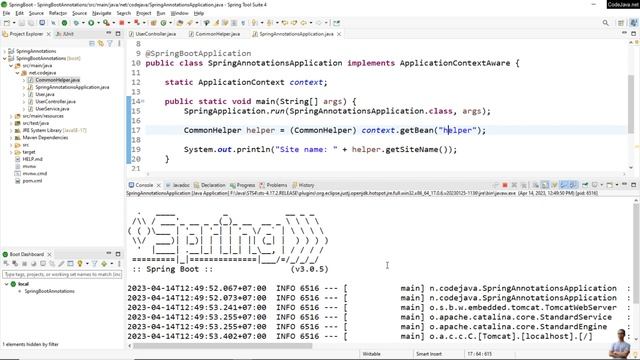Click the lightbulb icon in Boot Dashboard
This screenshot has width=640, height=360.
click(x=80, y=264)
